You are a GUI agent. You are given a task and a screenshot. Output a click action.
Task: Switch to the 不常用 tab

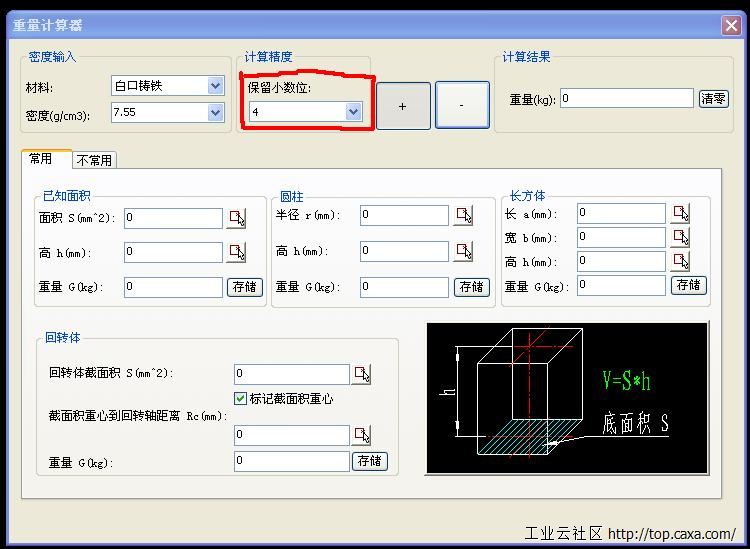[x=94, y=160]
